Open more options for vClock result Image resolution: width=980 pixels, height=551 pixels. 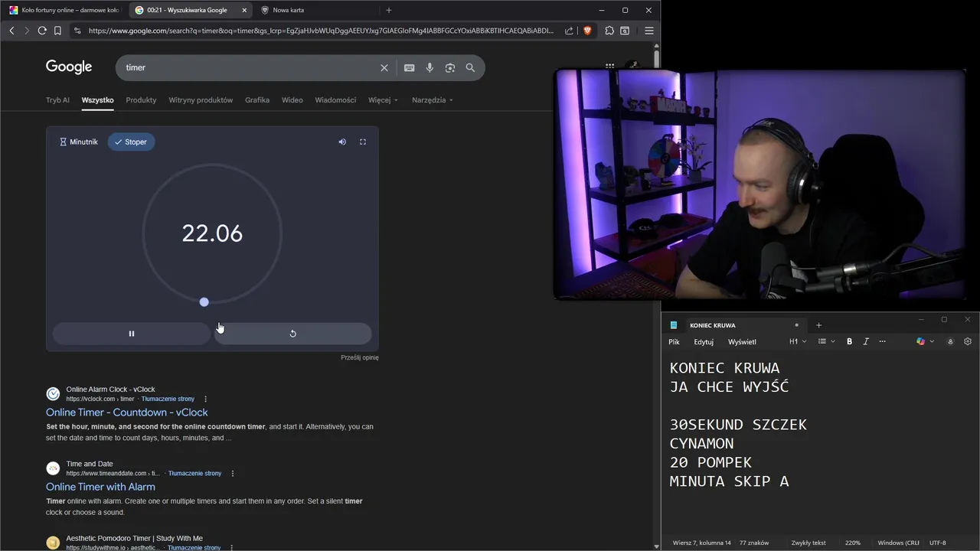[x=205, y=399]
